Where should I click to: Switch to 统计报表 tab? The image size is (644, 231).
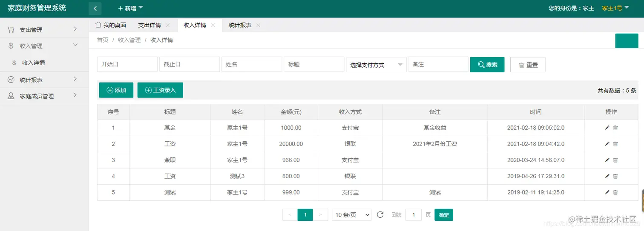coord(240,25)
